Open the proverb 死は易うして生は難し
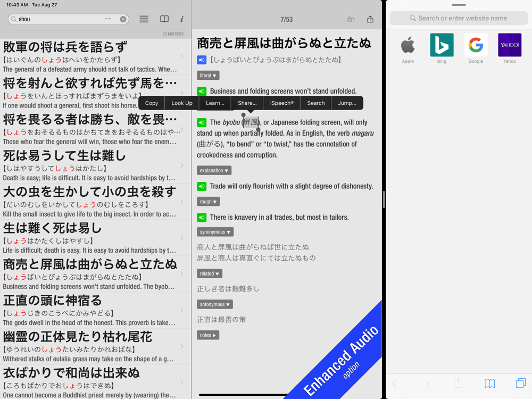Image resolution: width=532 pixels, height=399 pixels. (95, 165)
